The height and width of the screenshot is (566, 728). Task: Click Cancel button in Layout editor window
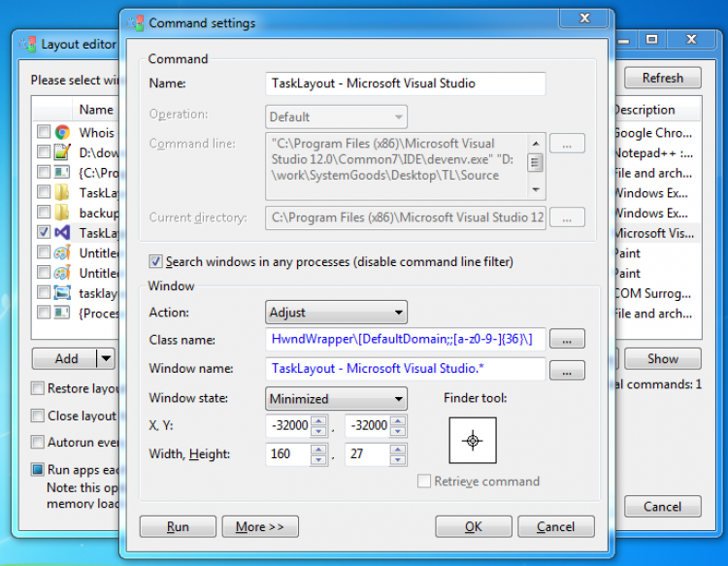[x=663, y=506]
